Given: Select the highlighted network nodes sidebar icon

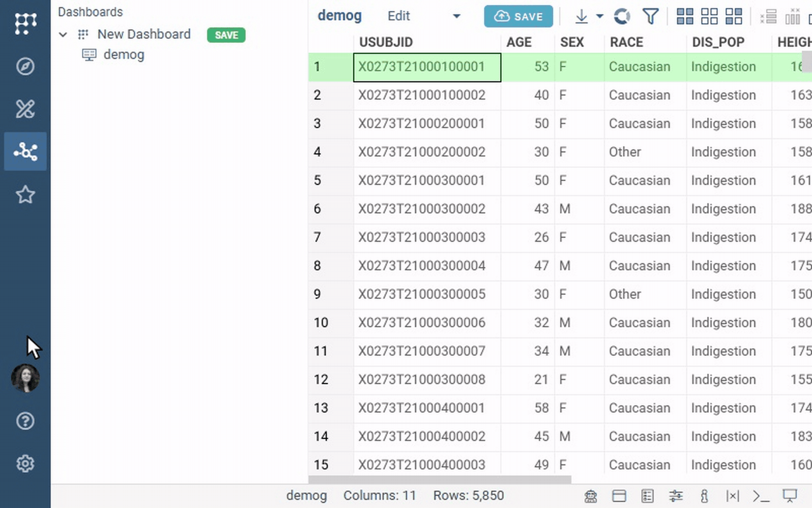Looking at the screenshot, I should pyautogui.click(x=25, y=151).
